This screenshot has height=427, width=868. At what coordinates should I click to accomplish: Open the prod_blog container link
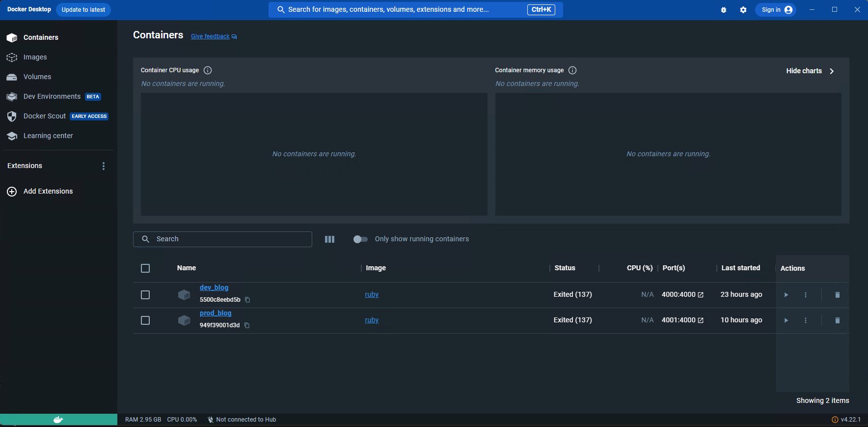point(216,313)
